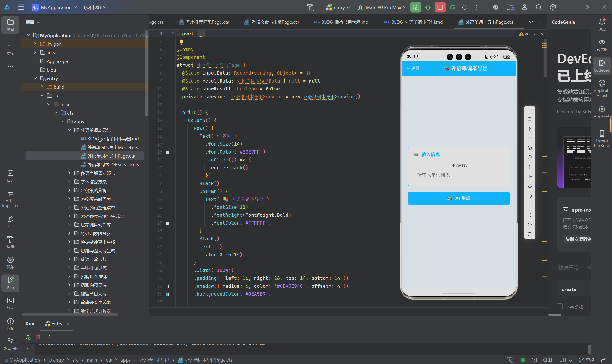612x364 pixels.
Task: Click the #0EA5E9 color swatch on line 36
Action: pos(167,294)
